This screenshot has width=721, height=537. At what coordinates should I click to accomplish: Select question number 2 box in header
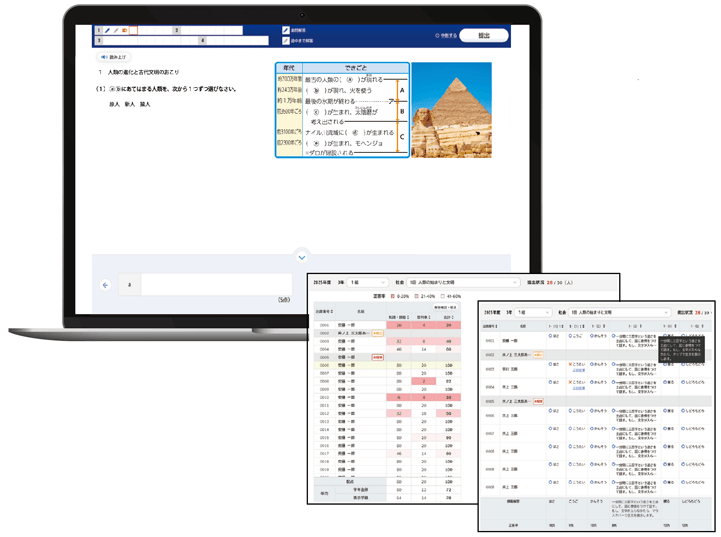click(x=177, y=31)
